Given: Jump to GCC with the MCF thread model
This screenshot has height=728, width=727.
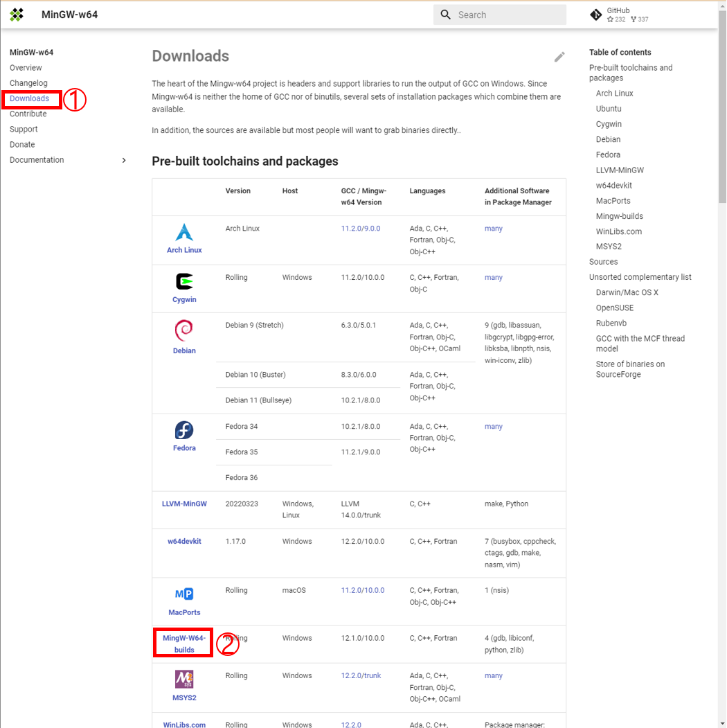Looking at the screenshot, I should pos(640,344).
